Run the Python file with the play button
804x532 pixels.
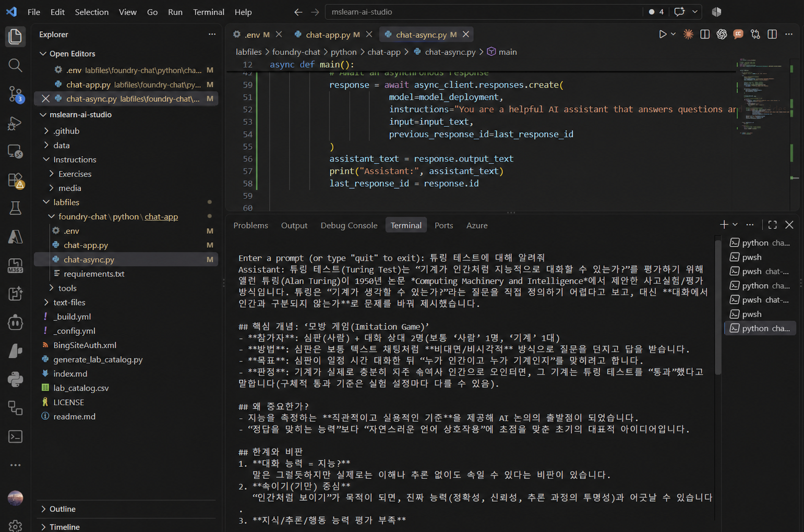662,34
